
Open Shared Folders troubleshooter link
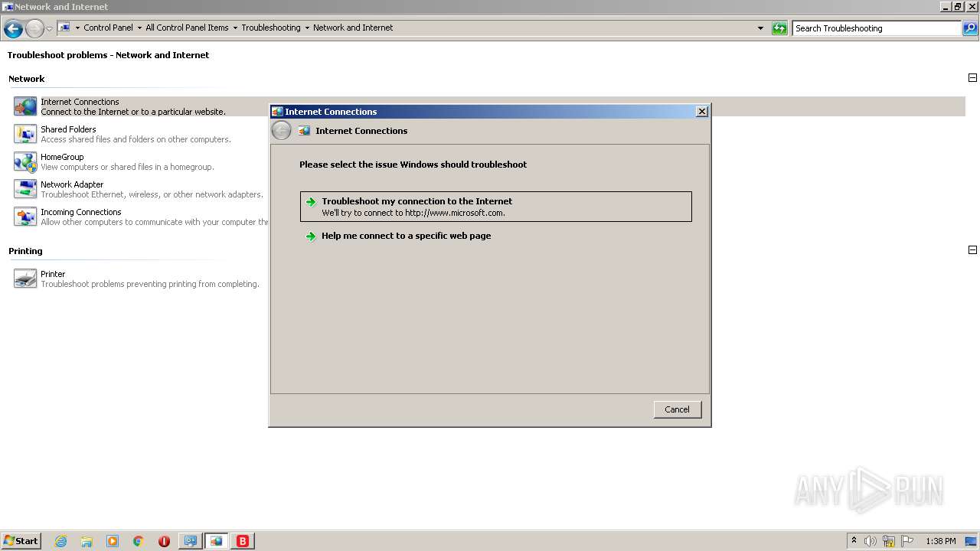(x=68, y=129)
